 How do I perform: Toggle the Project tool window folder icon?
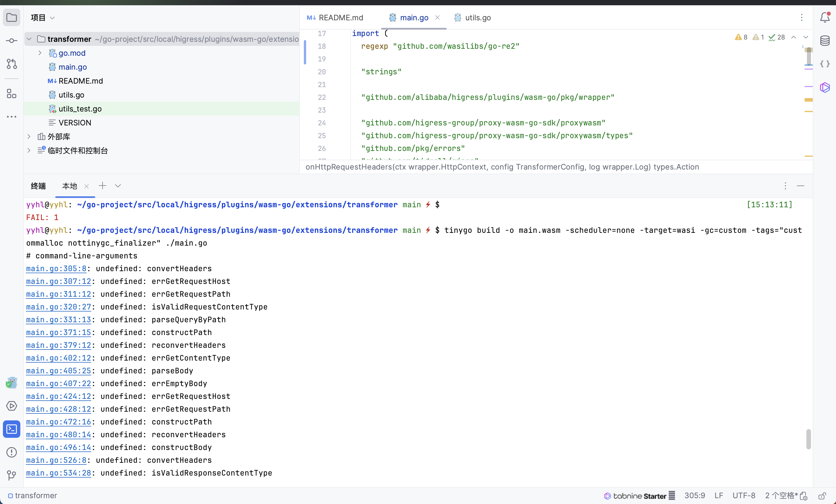(x=12, y=18)
